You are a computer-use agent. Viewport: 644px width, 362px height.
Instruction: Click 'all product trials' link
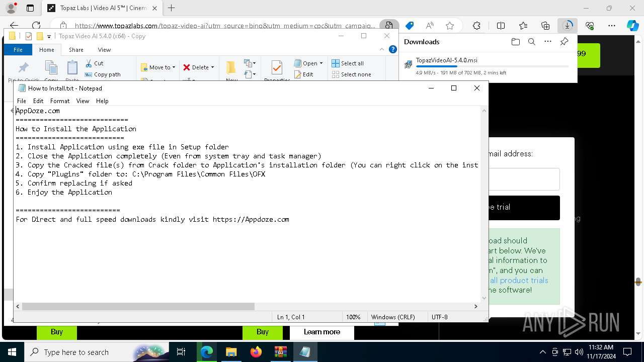[519, 280]
